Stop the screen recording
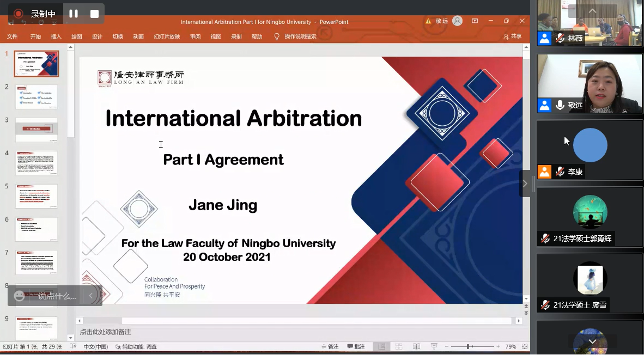 pyautogui.click(x=94, y=14)
